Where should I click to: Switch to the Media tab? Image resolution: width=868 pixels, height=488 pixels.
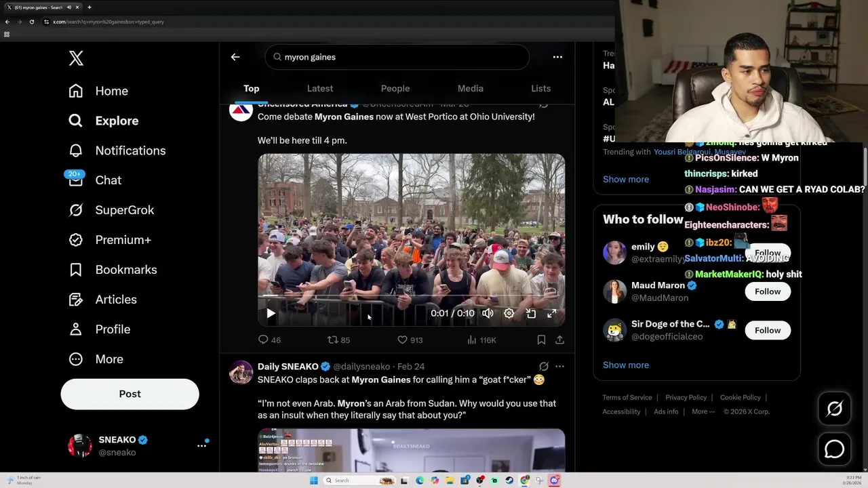coord(471,89)
